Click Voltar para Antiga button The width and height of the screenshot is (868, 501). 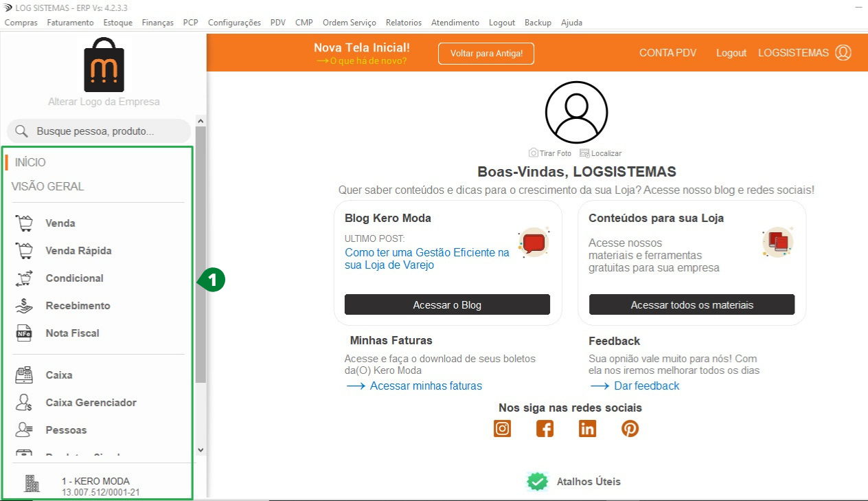pyautogui.click(x=486, y=53)
